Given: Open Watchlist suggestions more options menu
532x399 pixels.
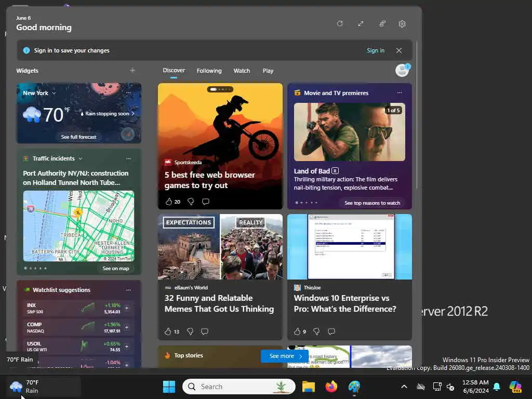Looking at the screenshot, I should (128, 290).
